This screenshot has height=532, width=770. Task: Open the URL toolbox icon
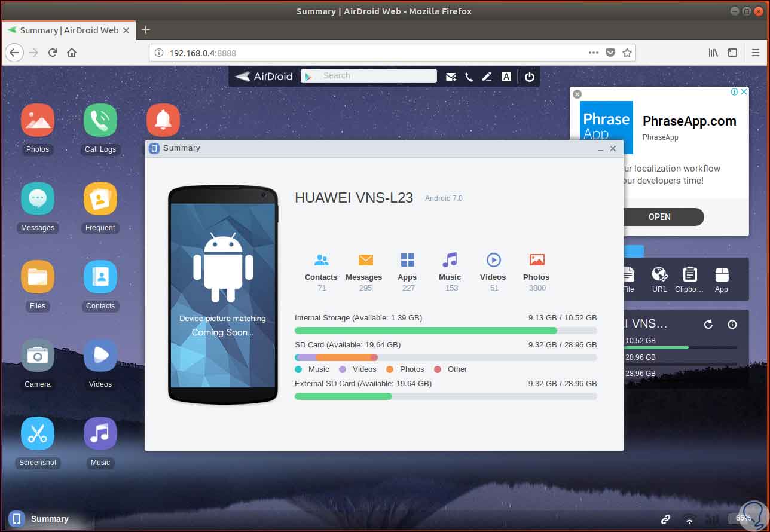coord(659,280)
